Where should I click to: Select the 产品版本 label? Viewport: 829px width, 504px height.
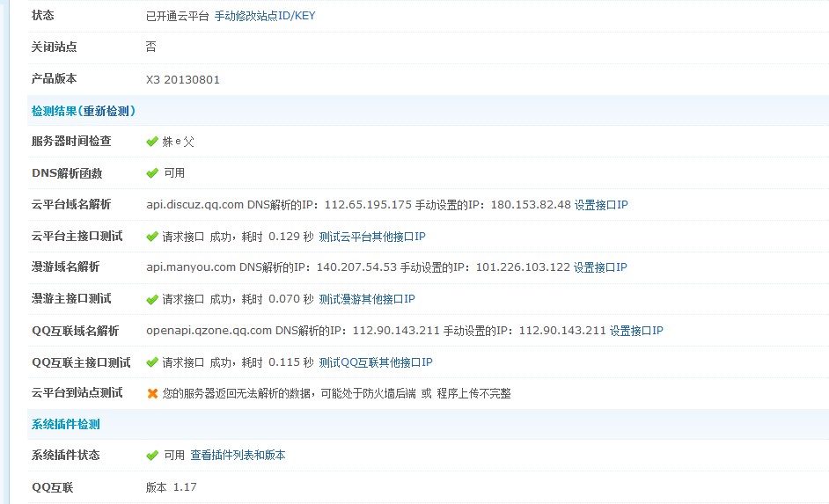pyautogui.click(x=54, y=78)
